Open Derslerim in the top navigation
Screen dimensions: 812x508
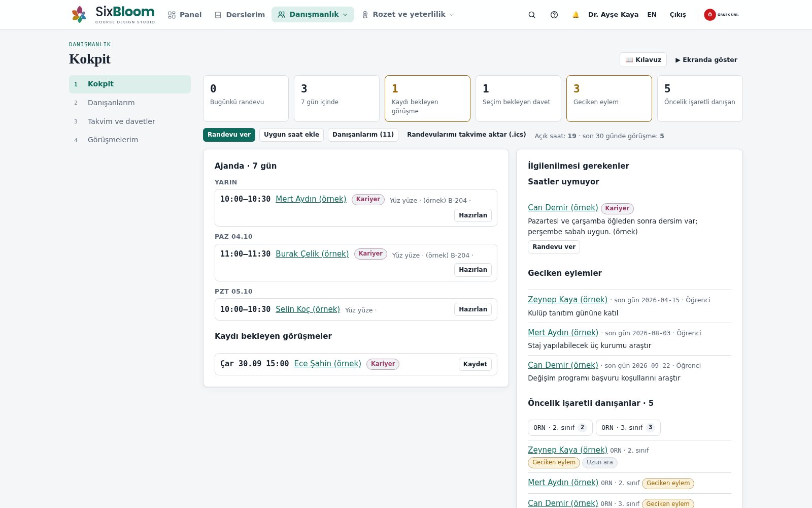(240, 15)
